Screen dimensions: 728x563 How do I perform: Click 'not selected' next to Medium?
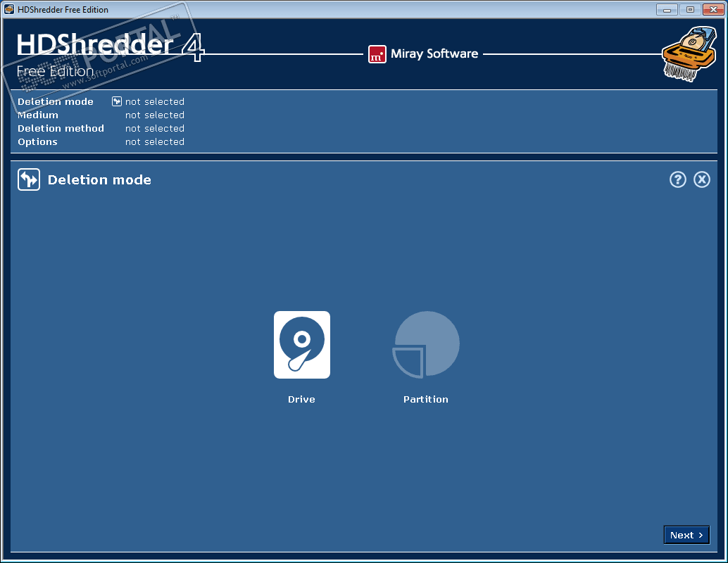click(155, 115)
